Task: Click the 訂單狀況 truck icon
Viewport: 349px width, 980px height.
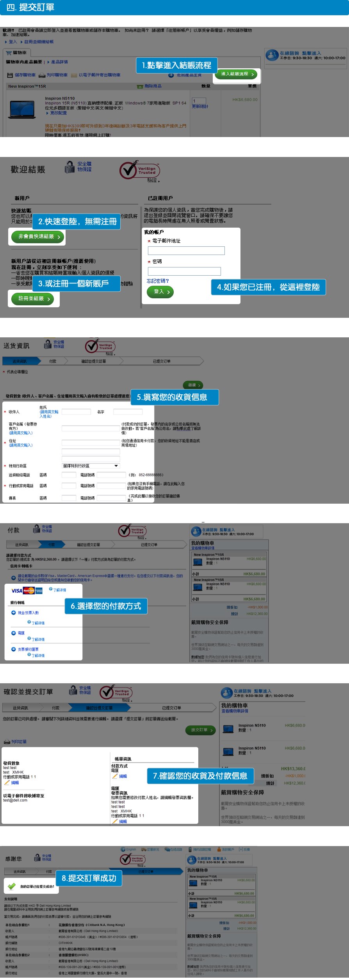Action: [143, 849]
